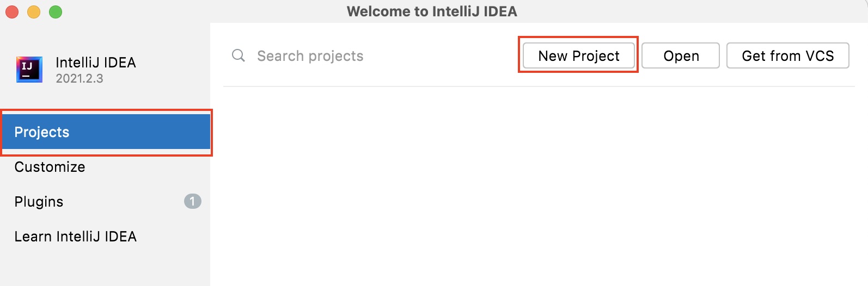Viewport: 868px width, 286px height.
Task: Select the Projects tab in the sidebar
Action: pos(106,132)
